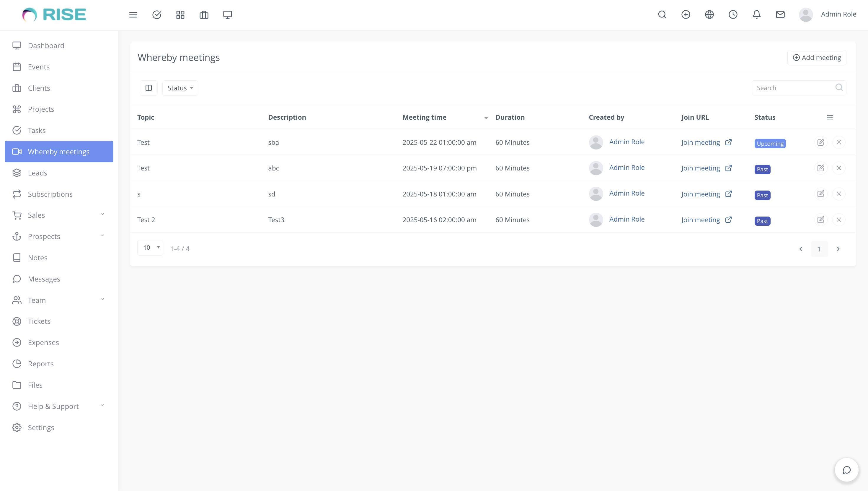Select the Upcoming status badge
Screen dimensions: 868x491
tap(770, 143)
